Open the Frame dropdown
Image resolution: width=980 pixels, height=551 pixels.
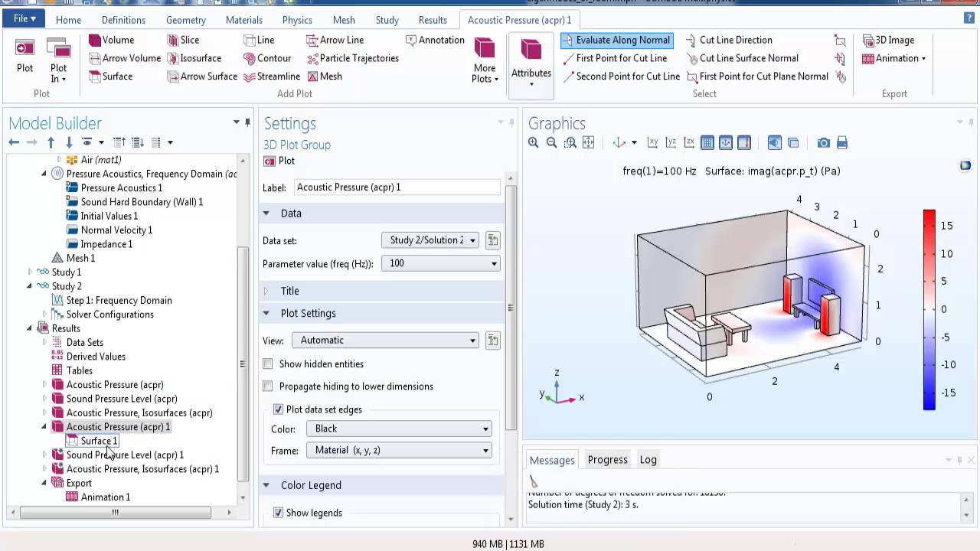(x=399, y=451)
